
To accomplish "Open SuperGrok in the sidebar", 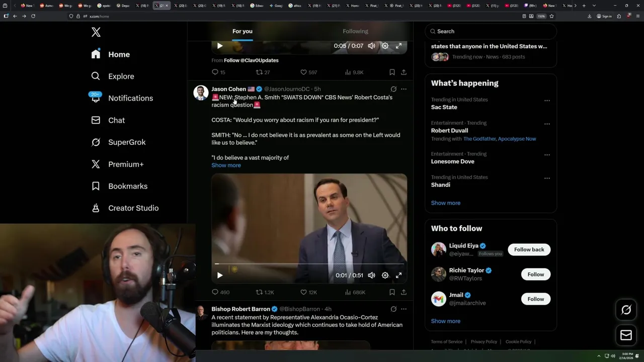I will click(x=118, y=142).
